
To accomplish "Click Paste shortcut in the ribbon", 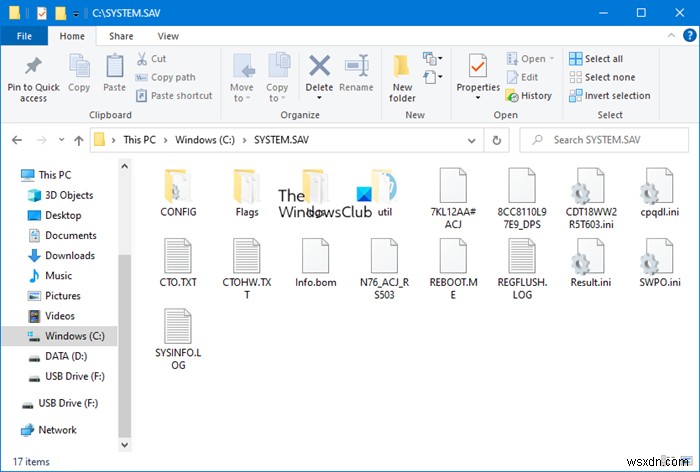I will point(174,96).
